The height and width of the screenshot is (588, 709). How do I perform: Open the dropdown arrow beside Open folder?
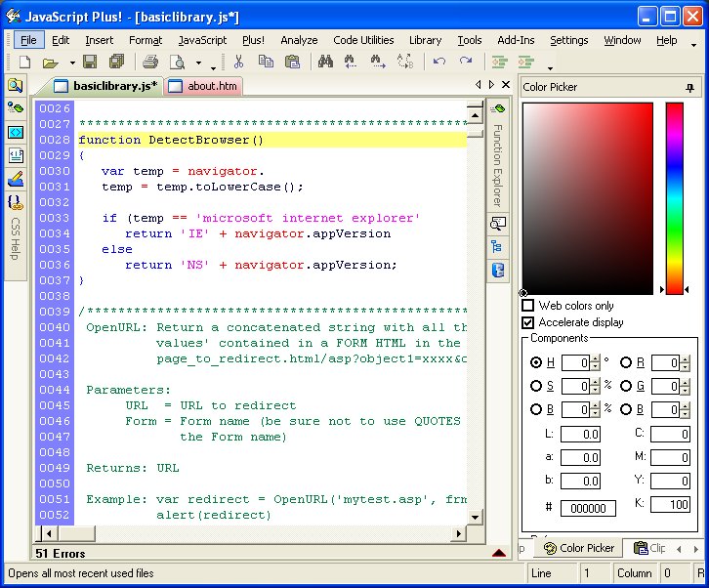(72, 63)
